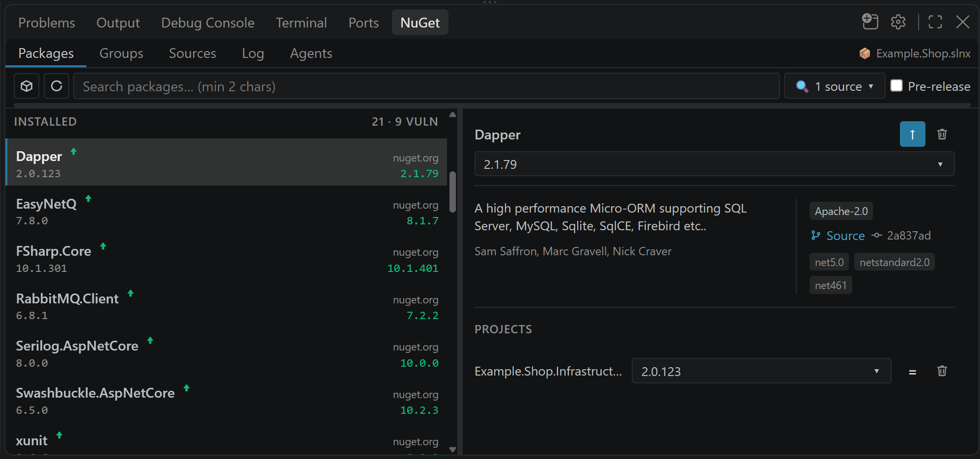Screen dimensions: 980x459
Task: Click the update arrow next to FSharp.Core
Action: 103,245
